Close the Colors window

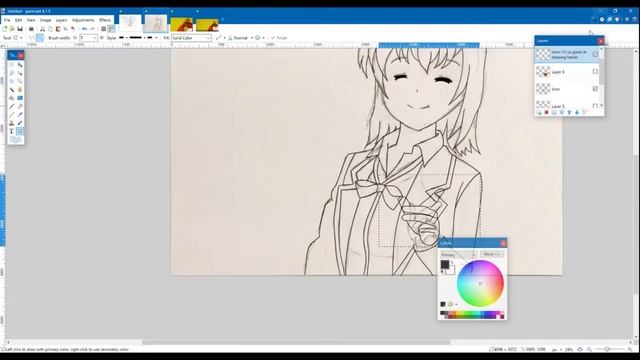coord(503,243)
